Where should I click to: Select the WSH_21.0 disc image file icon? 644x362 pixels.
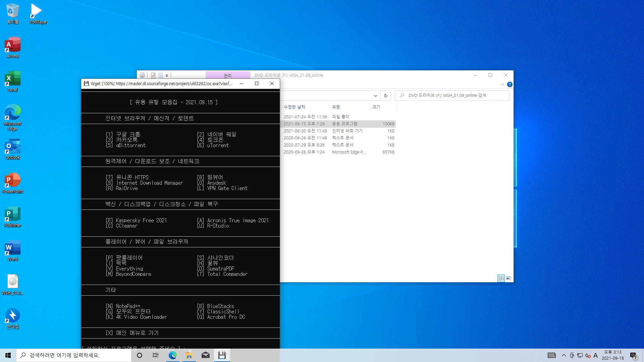point(13,284)
